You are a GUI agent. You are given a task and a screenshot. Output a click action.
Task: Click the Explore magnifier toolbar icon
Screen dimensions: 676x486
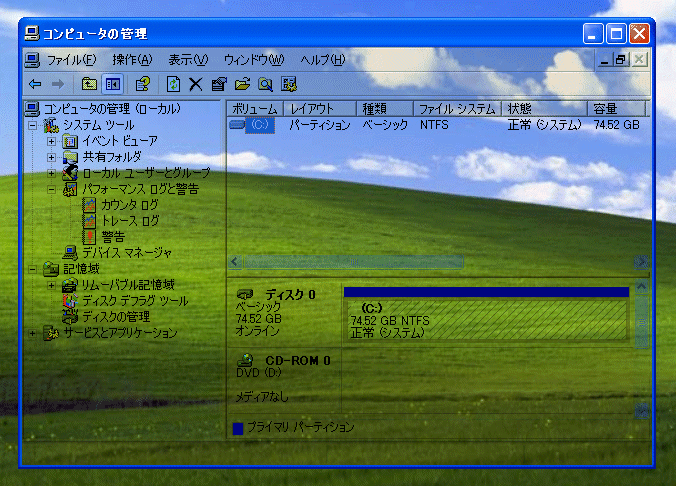[x=265, y=84]
